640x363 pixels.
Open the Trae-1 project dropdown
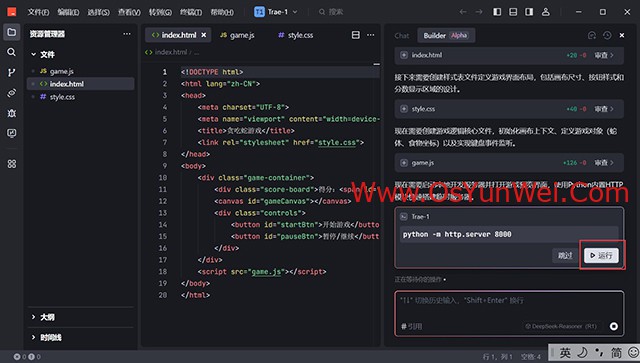(x=276, y=12)
